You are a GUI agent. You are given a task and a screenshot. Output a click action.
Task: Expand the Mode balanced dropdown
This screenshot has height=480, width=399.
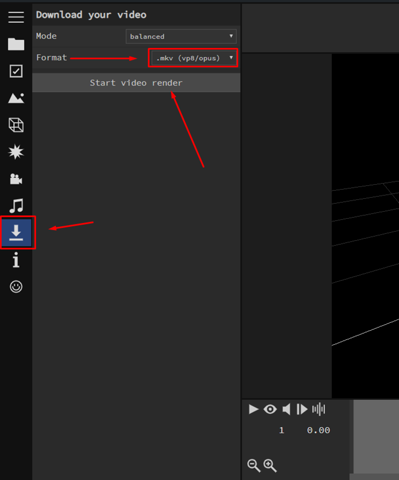pos(181,36)
